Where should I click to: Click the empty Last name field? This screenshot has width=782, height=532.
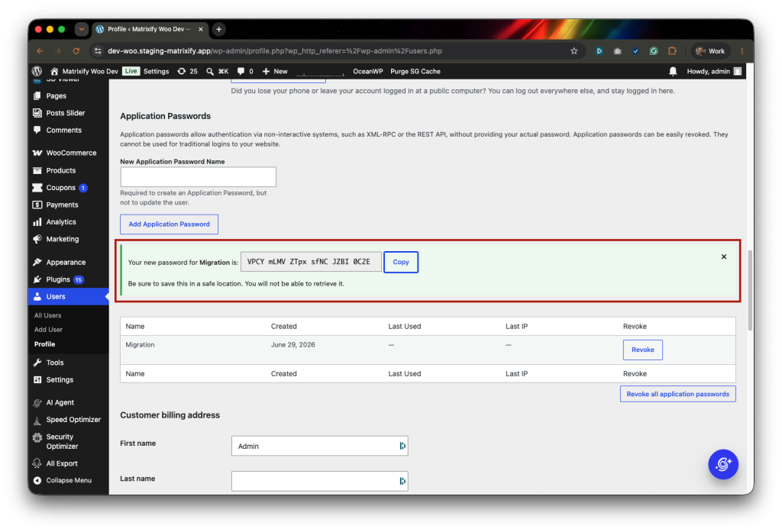[320, 481]
